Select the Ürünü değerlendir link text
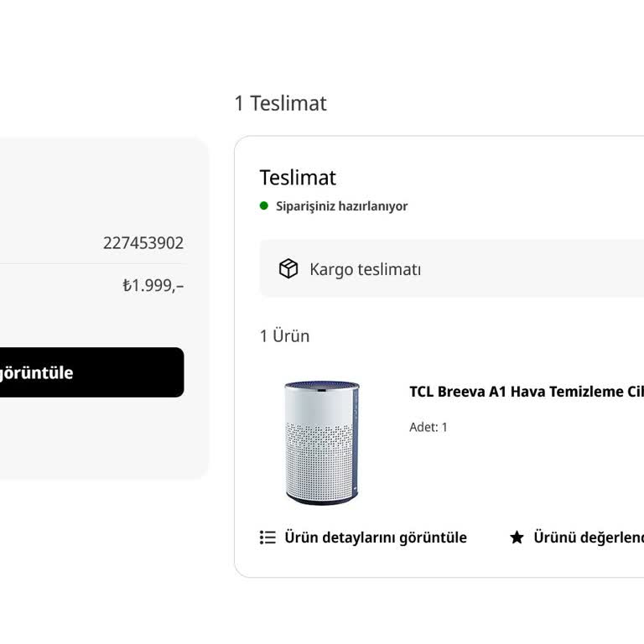644x644 pixels. click(x=589, y=538)
